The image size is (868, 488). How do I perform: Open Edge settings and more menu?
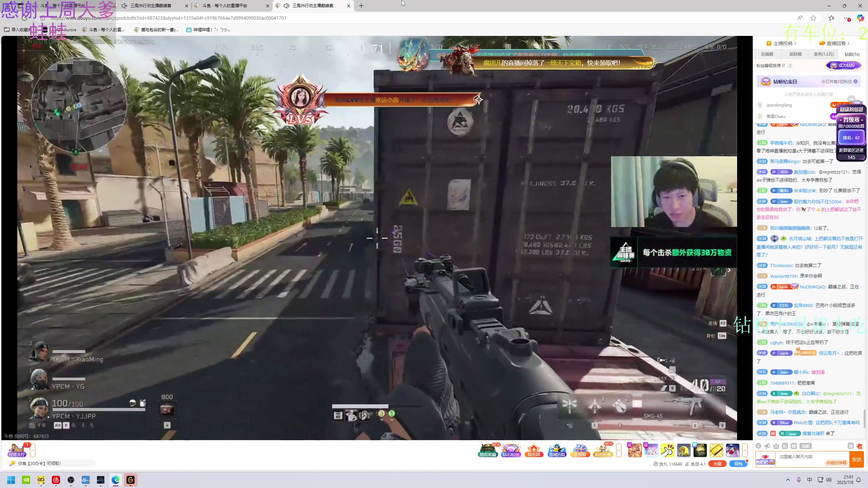[847, 18]
